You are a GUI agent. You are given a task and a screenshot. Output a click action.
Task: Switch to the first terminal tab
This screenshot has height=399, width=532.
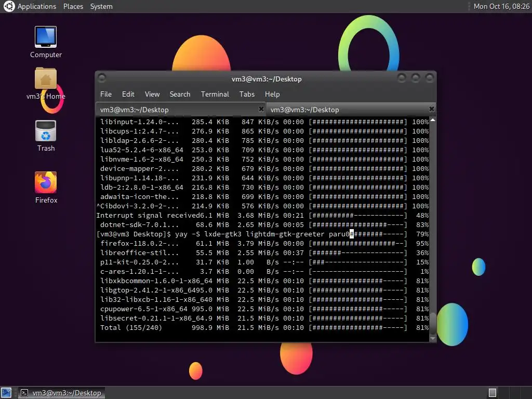click(x=180, y=110)
